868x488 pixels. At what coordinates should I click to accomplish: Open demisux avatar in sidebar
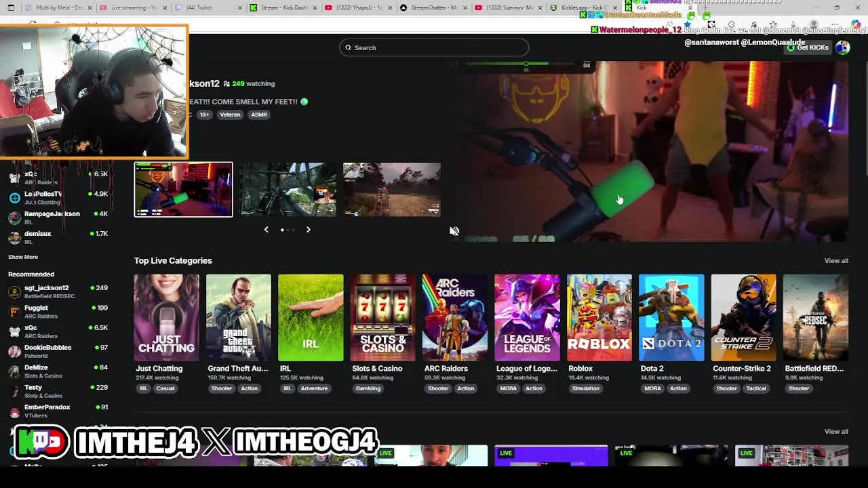tap(14, 237)
